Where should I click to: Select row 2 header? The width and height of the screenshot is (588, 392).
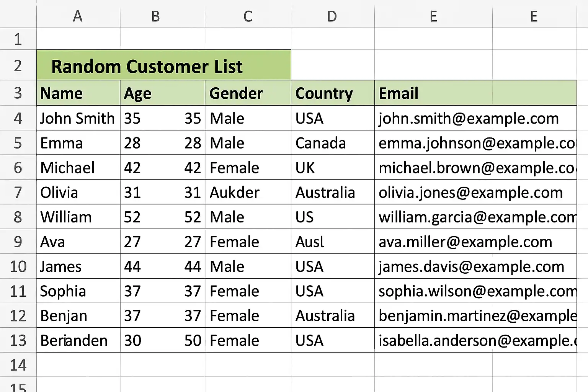(x=18, y=66)
